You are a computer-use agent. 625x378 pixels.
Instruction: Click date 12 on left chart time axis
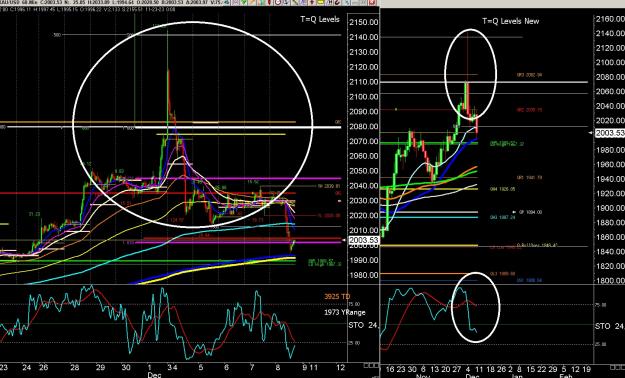pos(340,368)
